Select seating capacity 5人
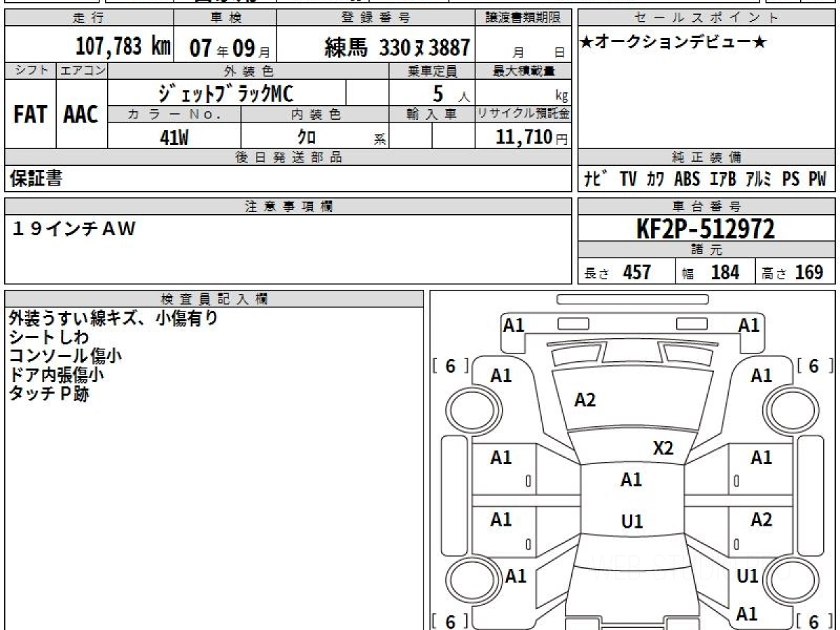Image resolution: width=840 pixels, height=630 pixels. [x=450, y=94]
